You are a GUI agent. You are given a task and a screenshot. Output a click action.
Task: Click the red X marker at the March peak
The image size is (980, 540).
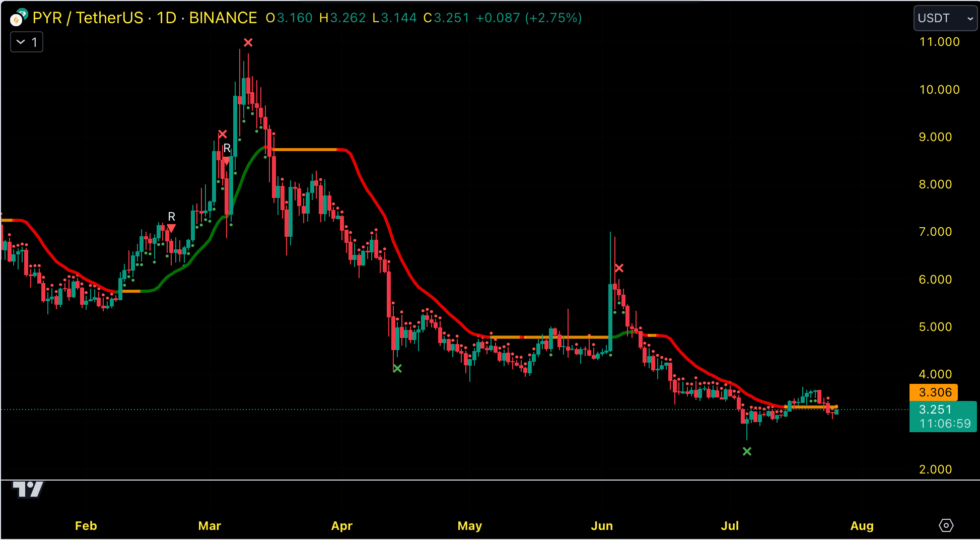[x=248, y=43]
